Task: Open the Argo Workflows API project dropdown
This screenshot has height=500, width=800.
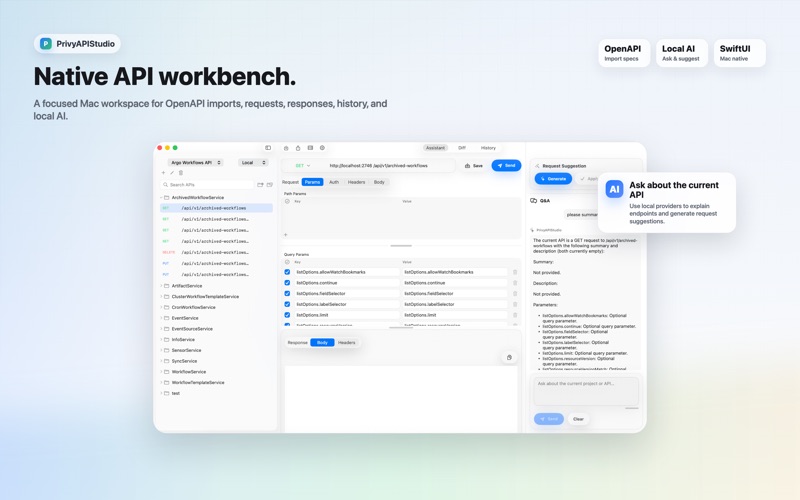Action: click(x=195, y=162)
